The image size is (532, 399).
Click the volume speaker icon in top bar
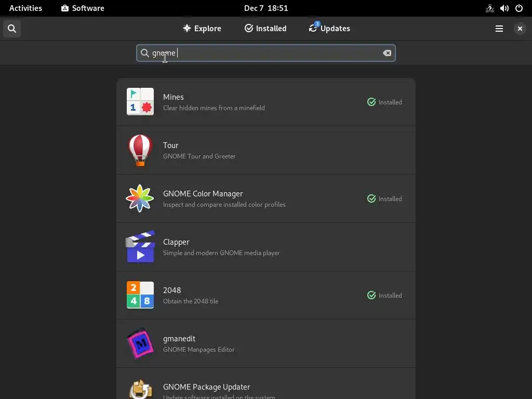(x=504, y=8)
